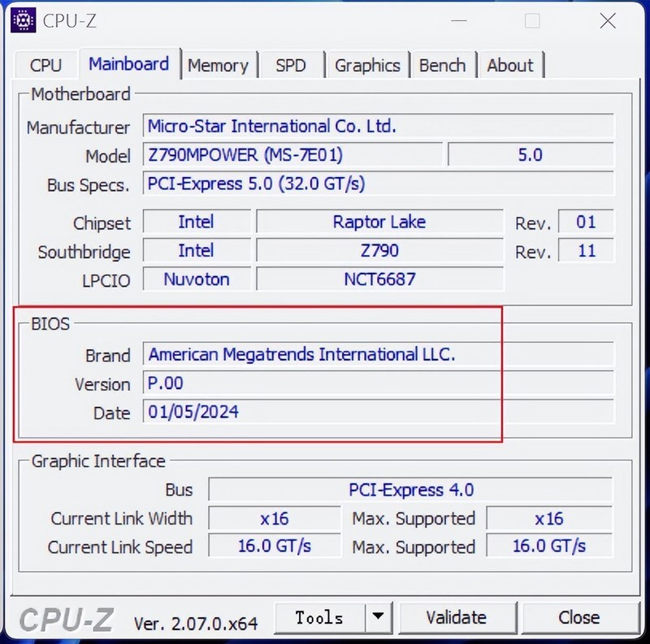Click Current Link Width value x16
This screenshot has width=650, height=644.
pyautogui.click(x=275, y=518)
